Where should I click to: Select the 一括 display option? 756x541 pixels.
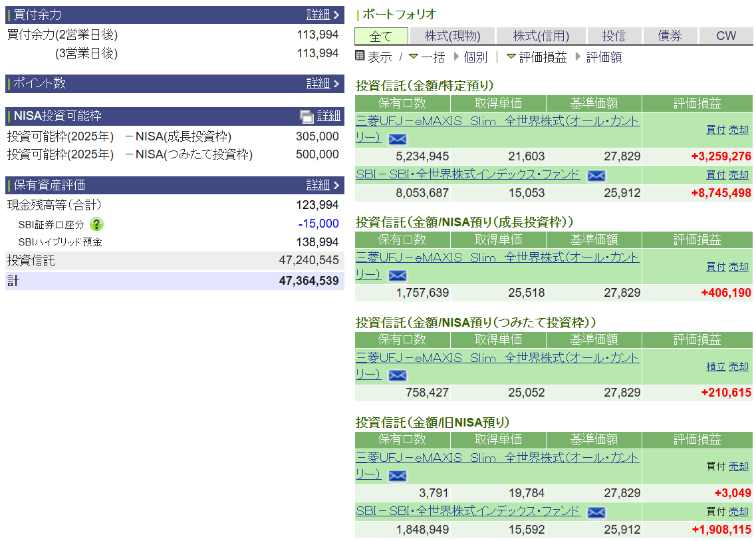[x=432, y=57]
